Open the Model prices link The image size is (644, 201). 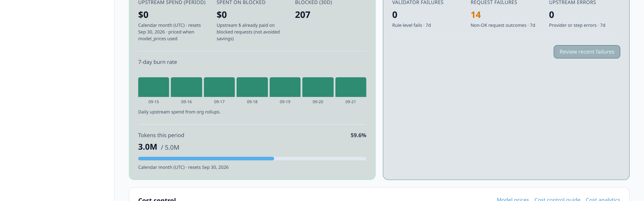point(513,199)
